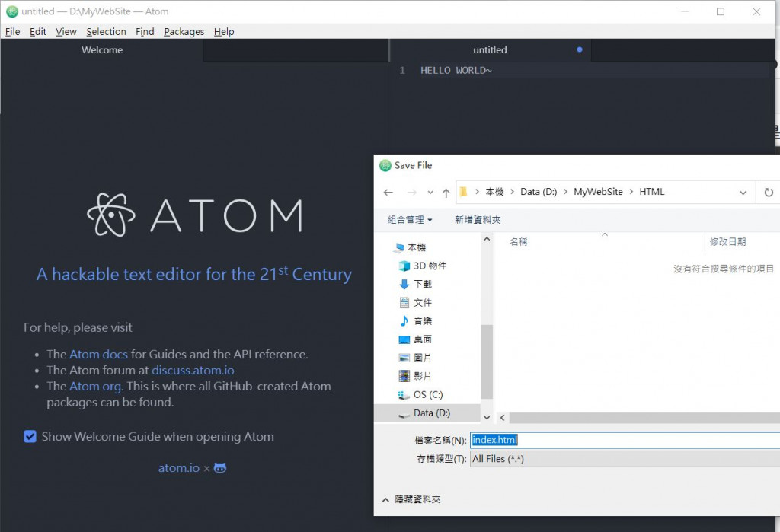Open recent locations dropdown chevron
Viewport: 780px width, 532px height.
tap(430, 193)
